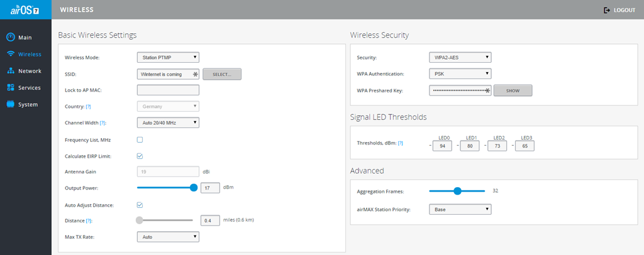The width and height of the screenshot is (644, 255).
Task: Click the SELECT... button next to SSID
Action: coord(222,74)
